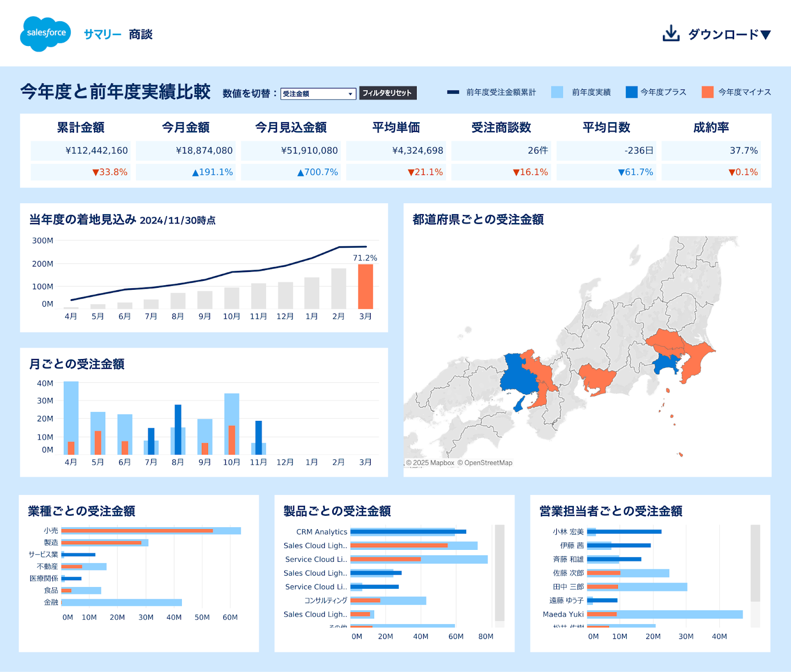Click the サービス業 industry bar

pos(78,554)
